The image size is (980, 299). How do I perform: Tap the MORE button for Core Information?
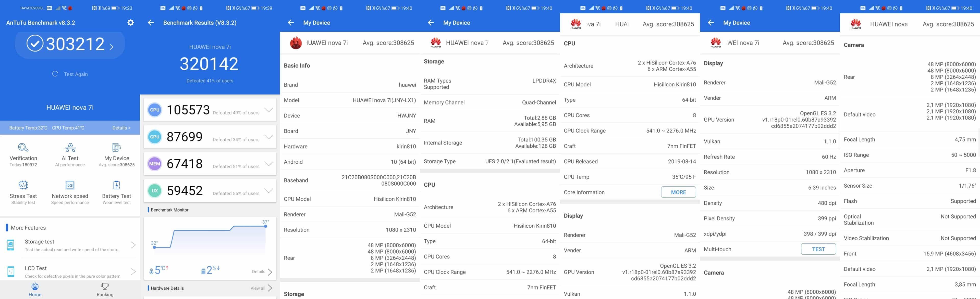(678, 192)
